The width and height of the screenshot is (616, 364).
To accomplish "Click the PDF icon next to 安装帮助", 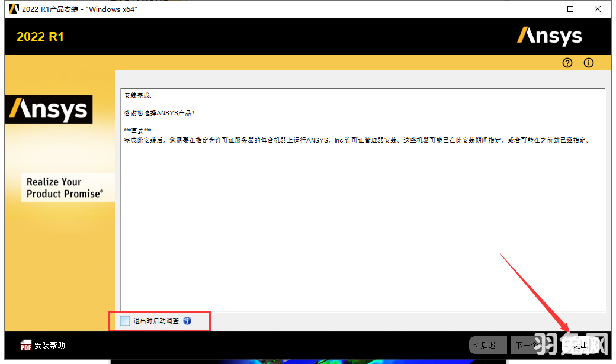I will [25, 345].
